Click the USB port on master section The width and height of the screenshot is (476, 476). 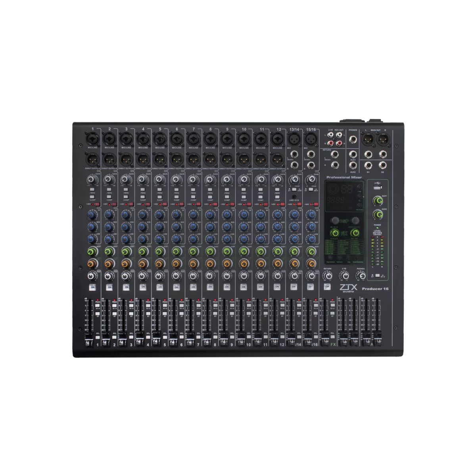378,187
